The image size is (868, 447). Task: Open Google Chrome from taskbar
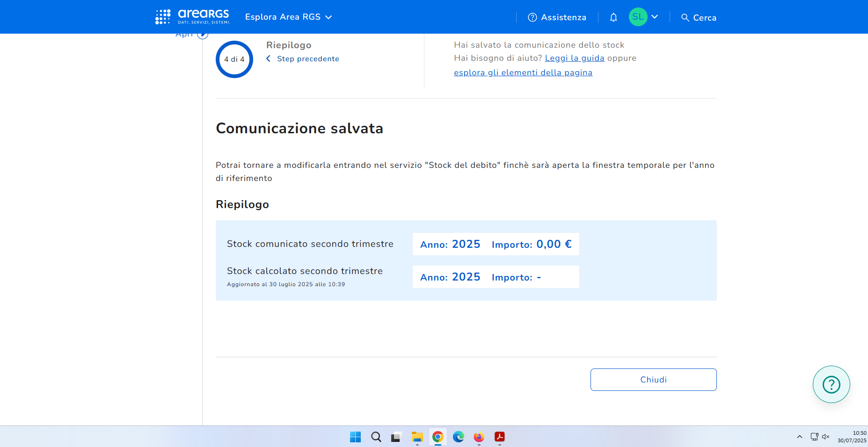(x=438, y=437)
